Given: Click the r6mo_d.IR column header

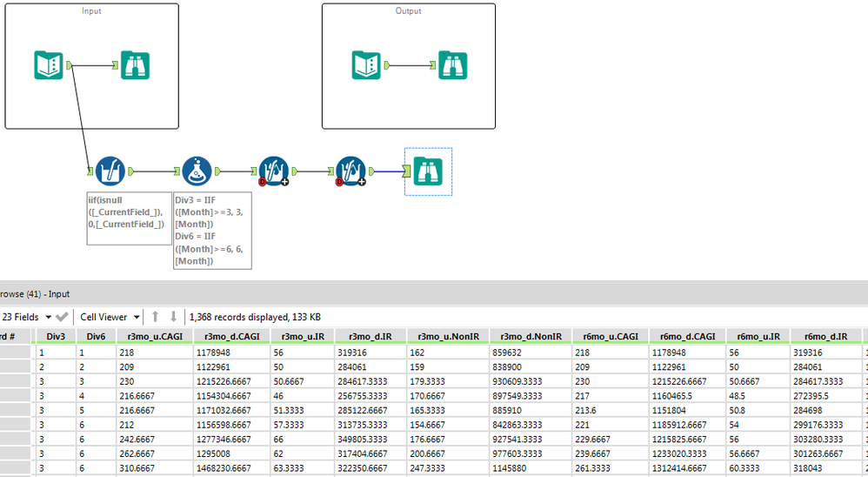Looking at the screenshot, I should [x=826, y=336].
